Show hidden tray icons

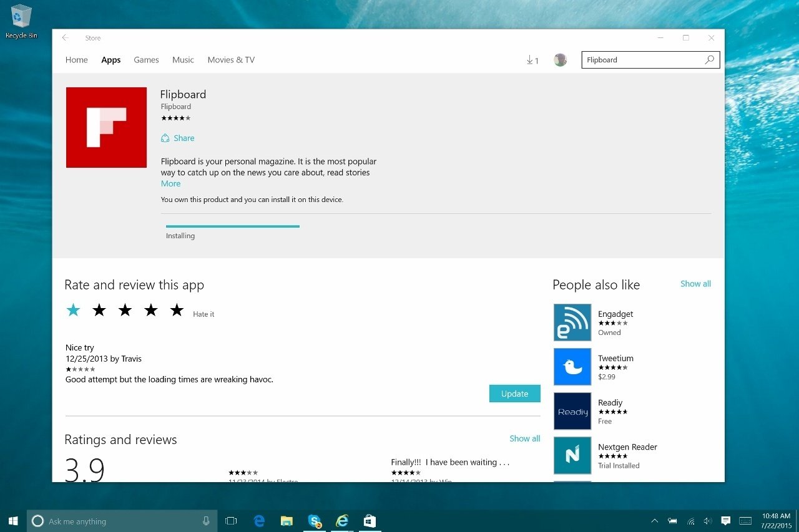coord(654,521)
